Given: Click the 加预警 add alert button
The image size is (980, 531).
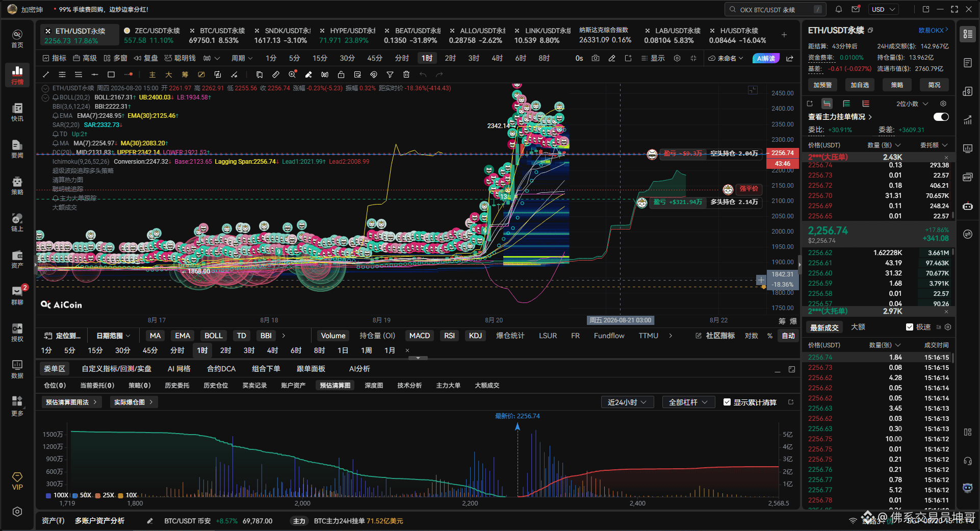Looking at the screenshot, I should coord(822,85).
